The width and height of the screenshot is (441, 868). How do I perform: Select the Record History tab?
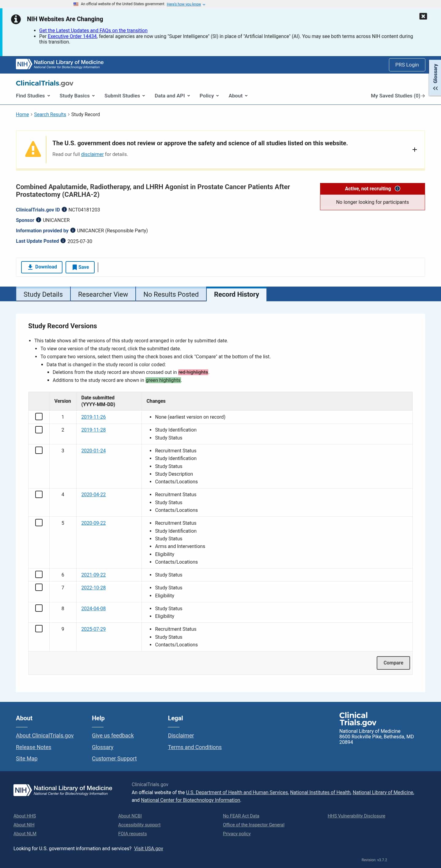236,294
